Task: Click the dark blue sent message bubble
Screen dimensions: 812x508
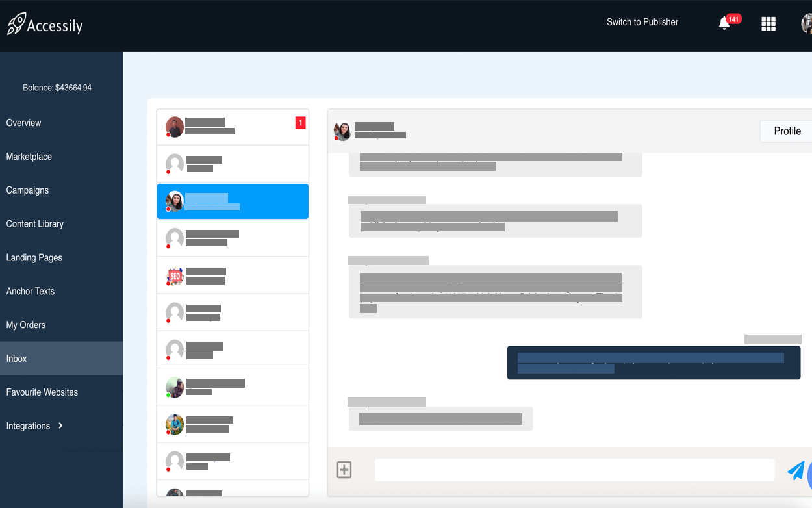Action: (653, 362)
